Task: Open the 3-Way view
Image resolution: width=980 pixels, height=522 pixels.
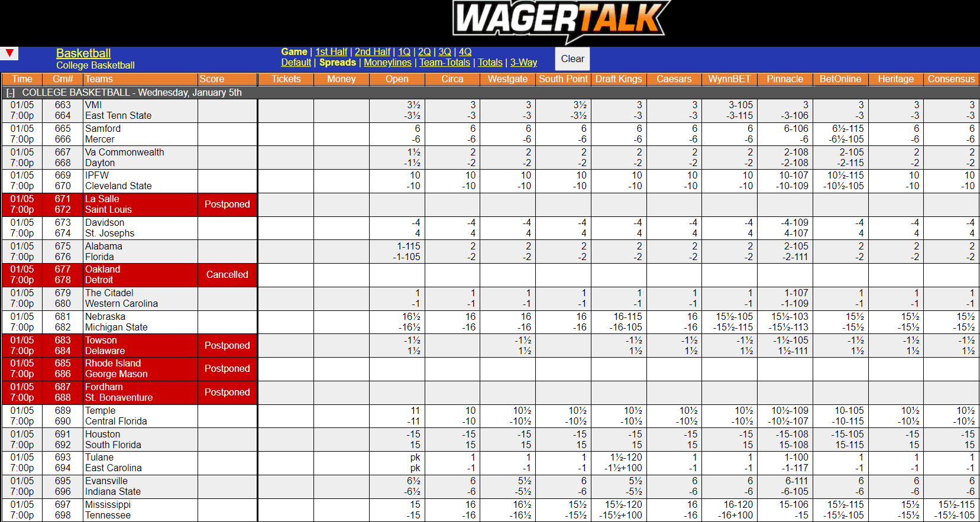Action: (x=523, y=63)
